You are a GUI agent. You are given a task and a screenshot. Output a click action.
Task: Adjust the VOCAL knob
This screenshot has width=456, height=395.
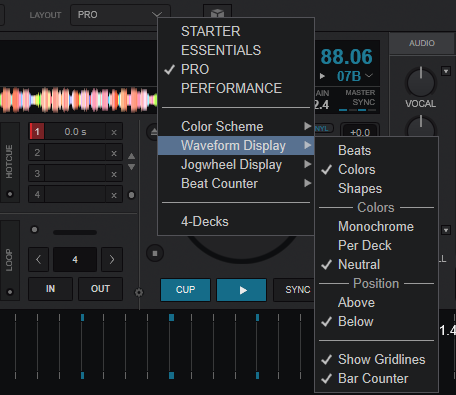tap(421, 83)
